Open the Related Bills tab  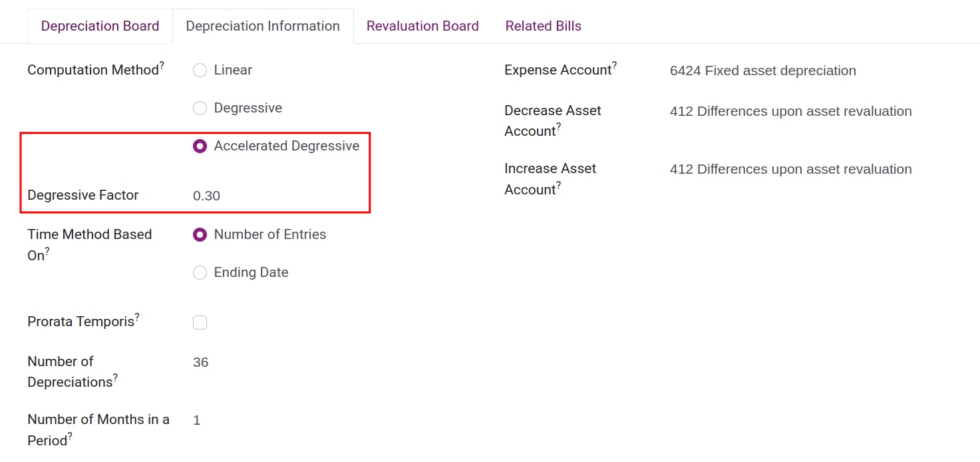tap(543, 25)
